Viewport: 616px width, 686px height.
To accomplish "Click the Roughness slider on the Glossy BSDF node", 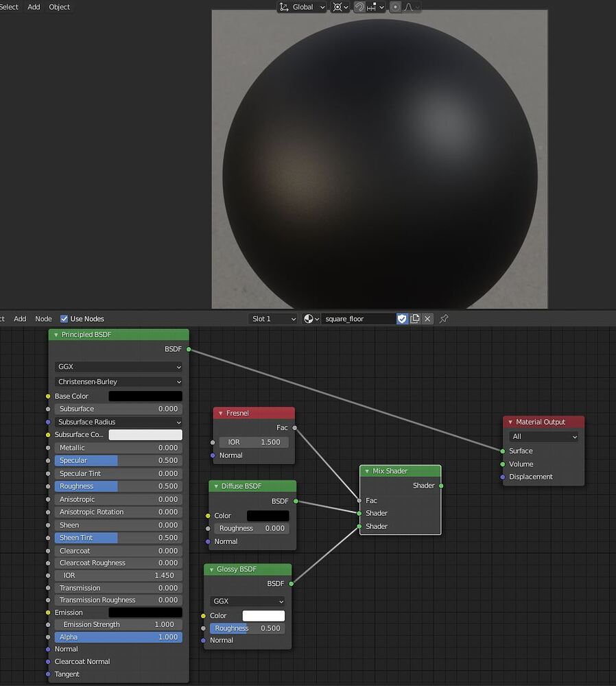I will 247,628.
